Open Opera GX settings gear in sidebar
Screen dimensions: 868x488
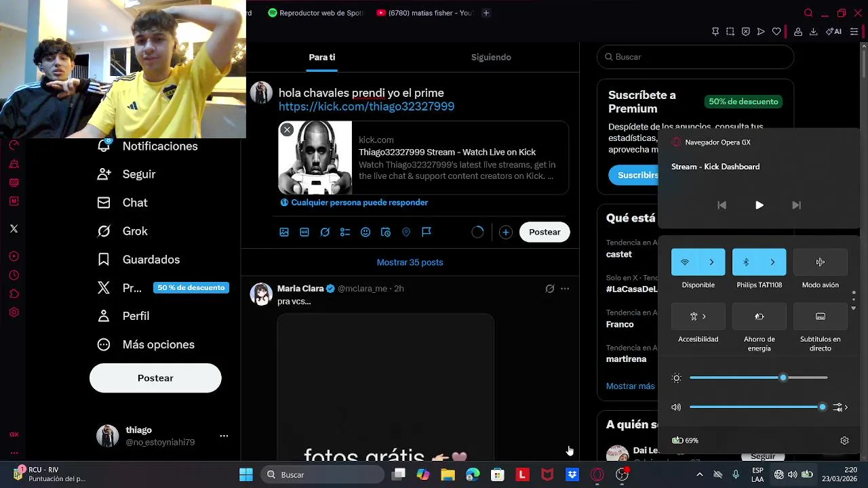click(14, 312)
